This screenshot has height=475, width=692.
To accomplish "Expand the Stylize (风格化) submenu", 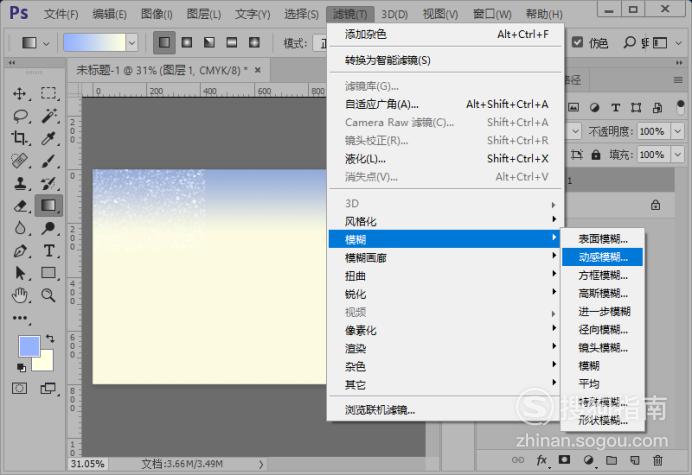I will (446, 221).
